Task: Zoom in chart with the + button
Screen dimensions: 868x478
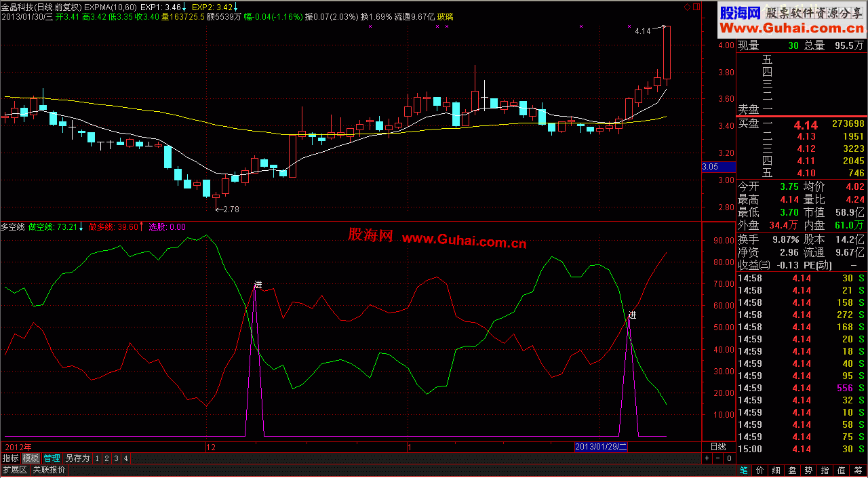Action: [707, 458]
